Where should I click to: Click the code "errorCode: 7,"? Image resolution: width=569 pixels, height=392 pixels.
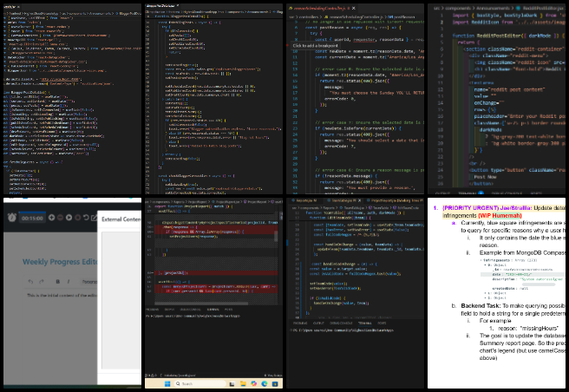pyautogui.click(x=340, y=147)
